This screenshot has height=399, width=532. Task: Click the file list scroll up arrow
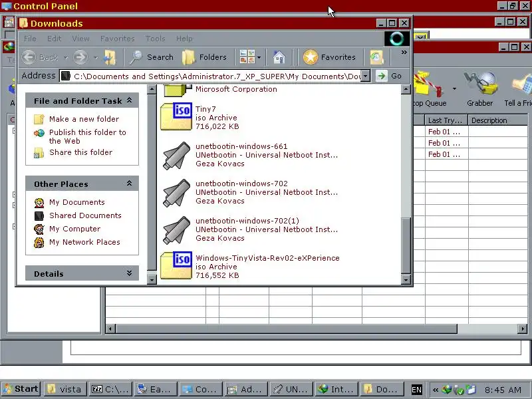point(406,89)
